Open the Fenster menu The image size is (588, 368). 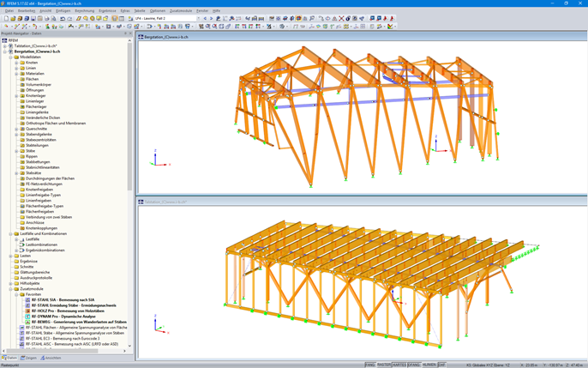pos(202,11)
